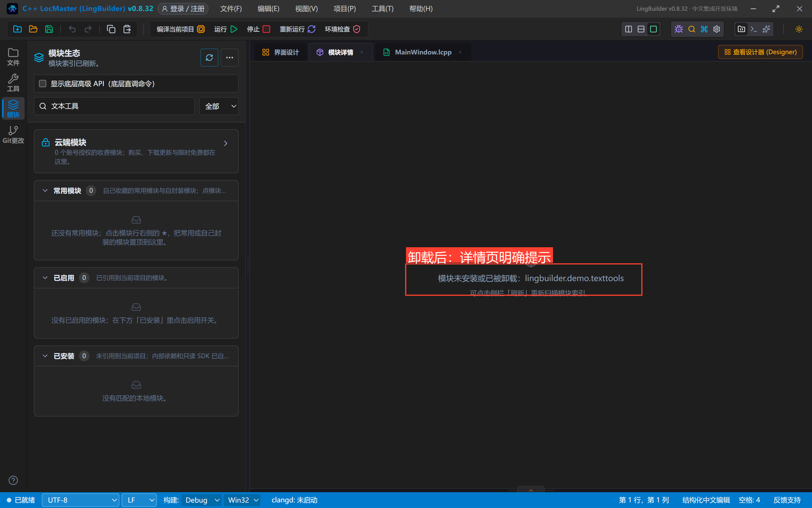Open the 文件(F) menu
Image resolution: width=812 pixels, height=508 pixels.
[231, 9]
